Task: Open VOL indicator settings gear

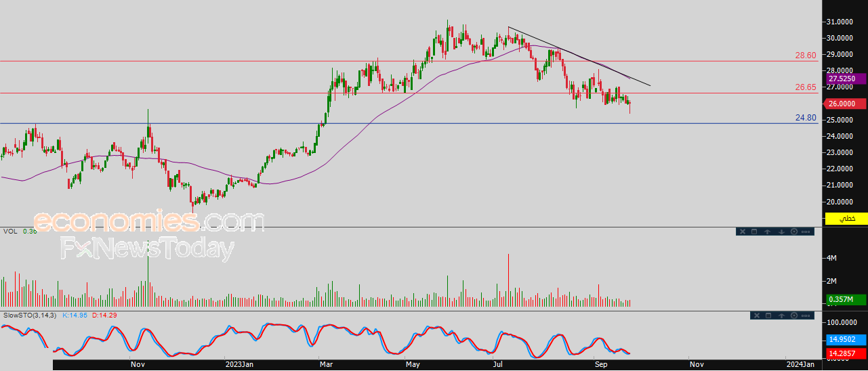Action: tap(793, 232)
